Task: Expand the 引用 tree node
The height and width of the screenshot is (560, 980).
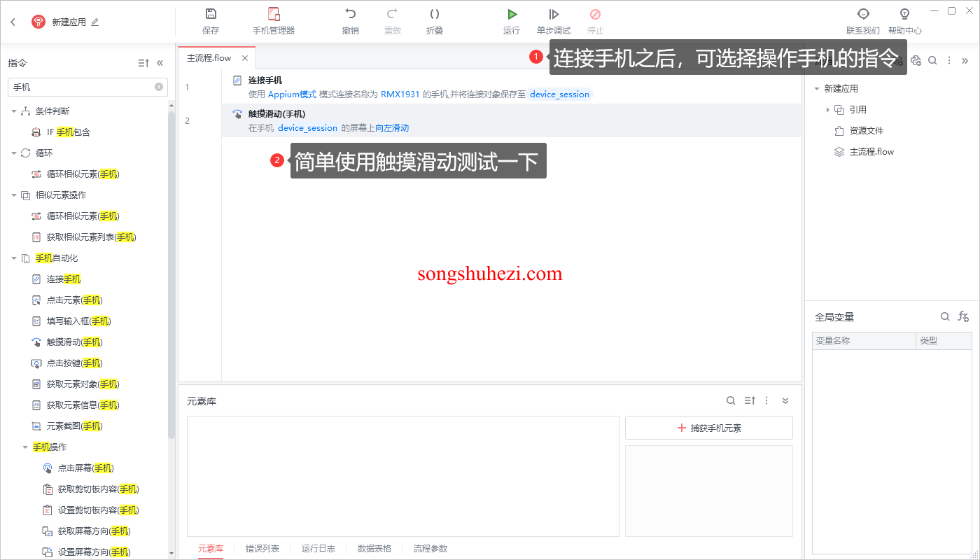Action: click(827, 110)
